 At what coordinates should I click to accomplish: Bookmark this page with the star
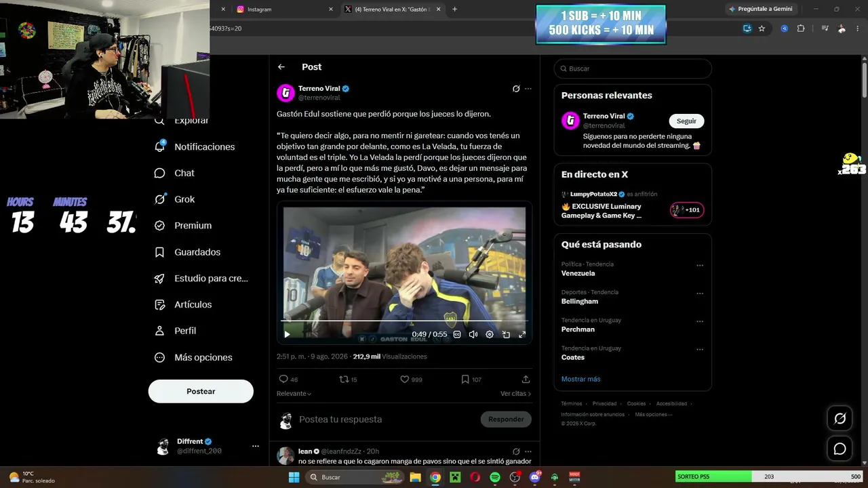click(x=762, y=28)
